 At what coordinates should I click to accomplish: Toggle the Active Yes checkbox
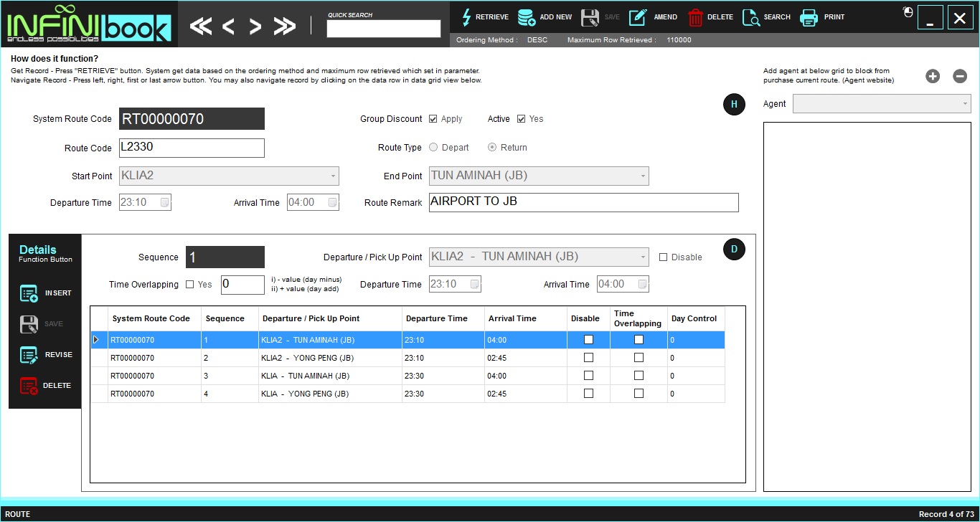pyautogui.click(x=521, y=119)
